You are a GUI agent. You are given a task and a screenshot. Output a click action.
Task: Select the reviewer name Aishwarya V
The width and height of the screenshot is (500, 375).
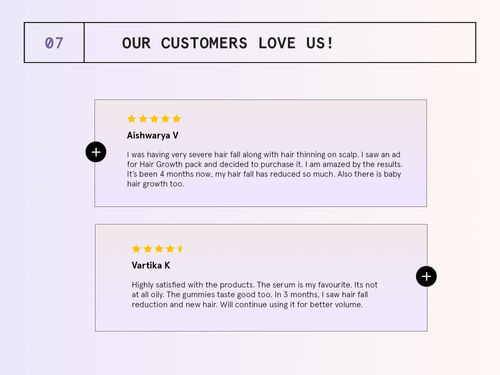coord(153,135)
